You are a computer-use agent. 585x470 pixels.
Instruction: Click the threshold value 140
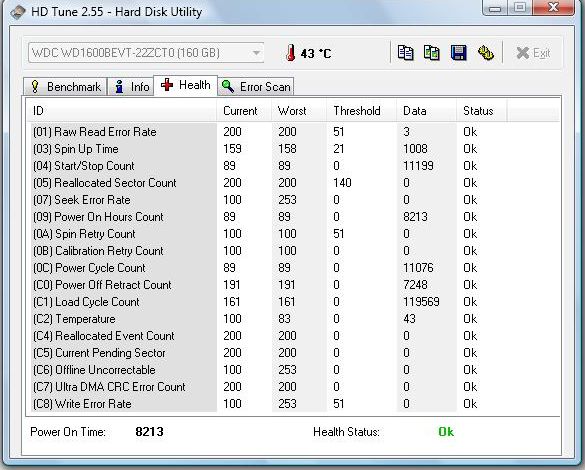pos(342,183)
